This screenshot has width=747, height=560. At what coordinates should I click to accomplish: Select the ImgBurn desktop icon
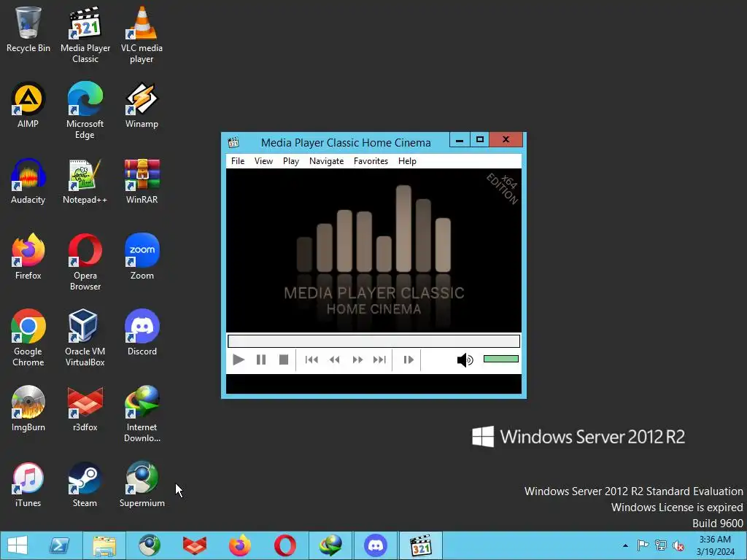click(x=28, y=408)
